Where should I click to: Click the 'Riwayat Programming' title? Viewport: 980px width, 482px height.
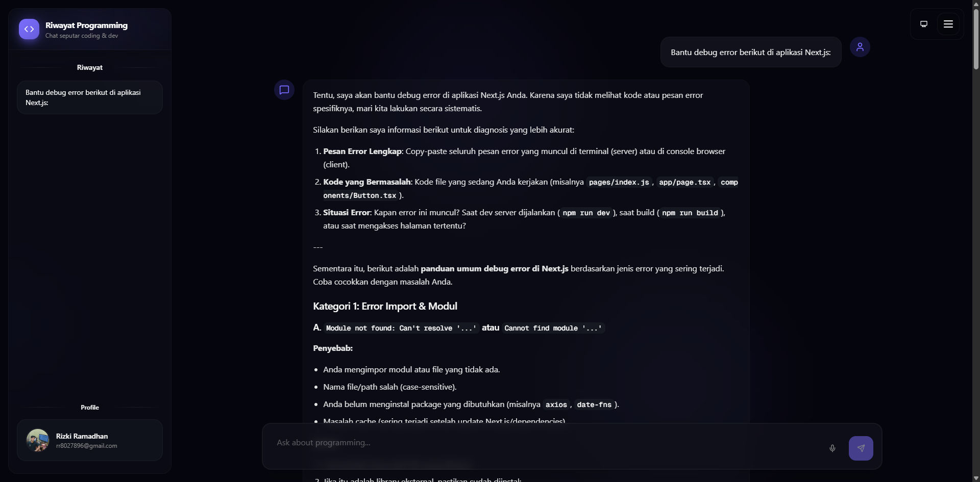coord(86,26)
